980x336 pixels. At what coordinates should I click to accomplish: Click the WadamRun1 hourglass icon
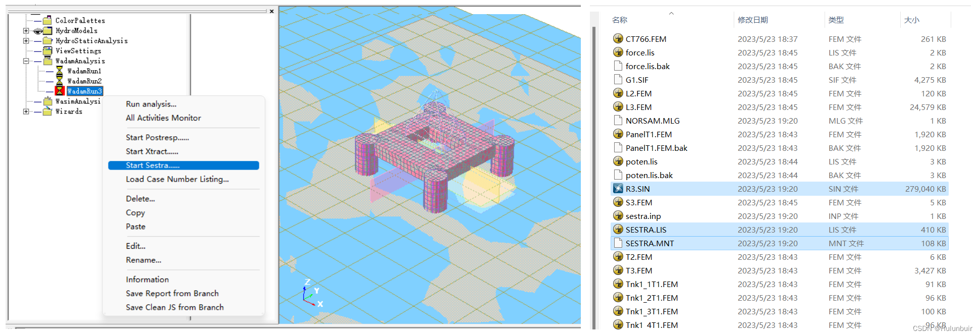coord(60,71)
